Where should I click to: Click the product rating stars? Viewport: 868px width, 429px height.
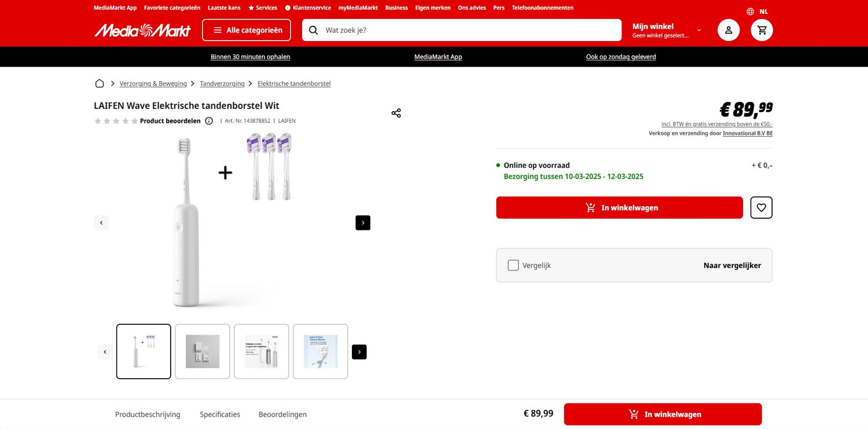[x=116, y=121]
